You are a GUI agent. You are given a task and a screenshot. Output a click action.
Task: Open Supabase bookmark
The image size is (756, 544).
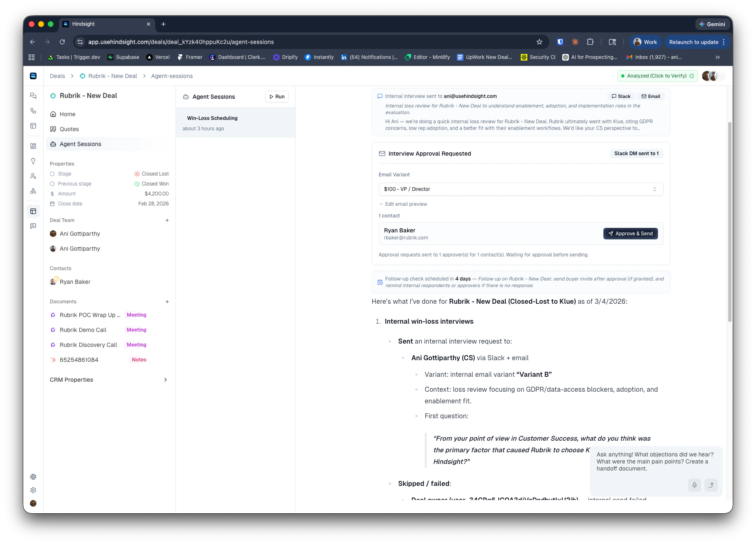point(123,57)
